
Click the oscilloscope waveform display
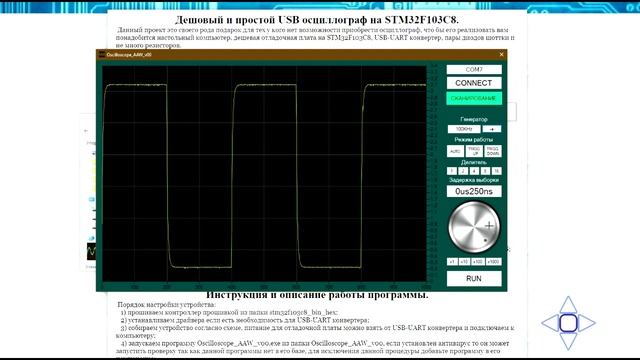(x=264, y=174)
